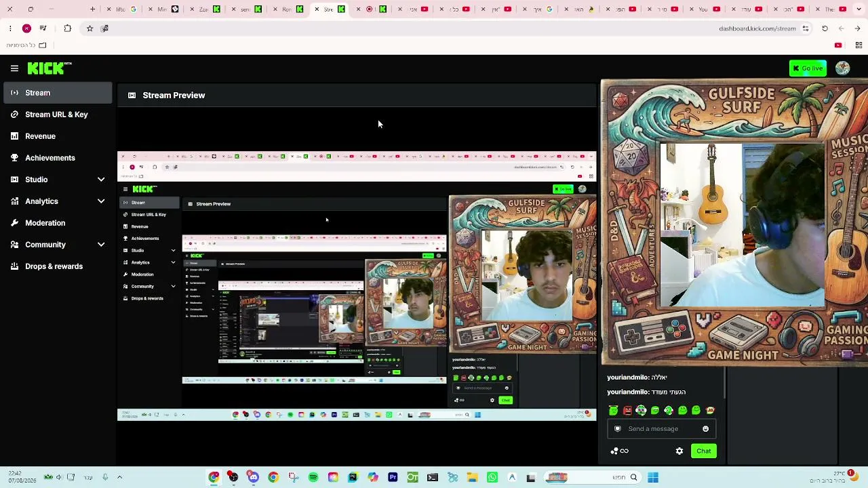Open the Stream page in the sidebar

(x=58, y=93)
